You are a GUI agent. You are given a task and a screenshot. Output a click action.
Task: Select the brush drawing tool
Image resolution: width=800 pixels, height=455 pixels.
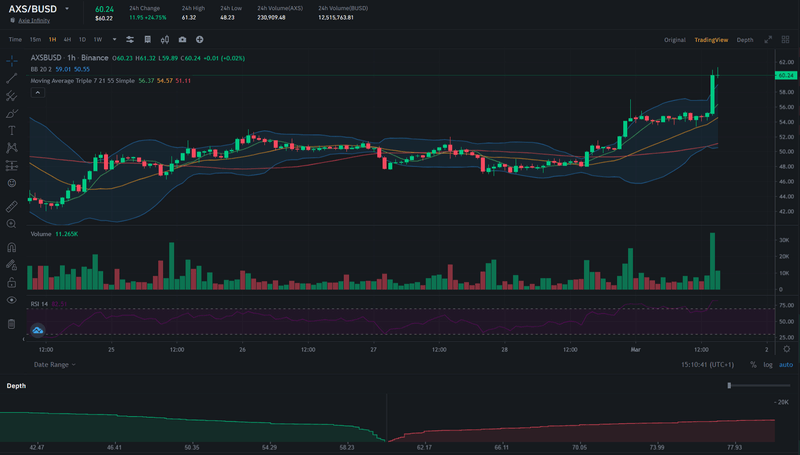pyautogui.click(x=12, y=113)
